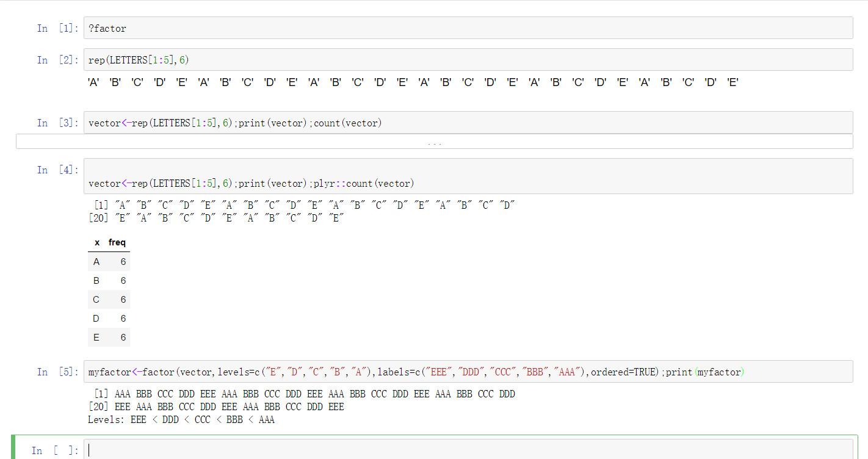Click the empty In [ ] prompt
This screenshot has width=868, height=459.
tap(55, 450)
